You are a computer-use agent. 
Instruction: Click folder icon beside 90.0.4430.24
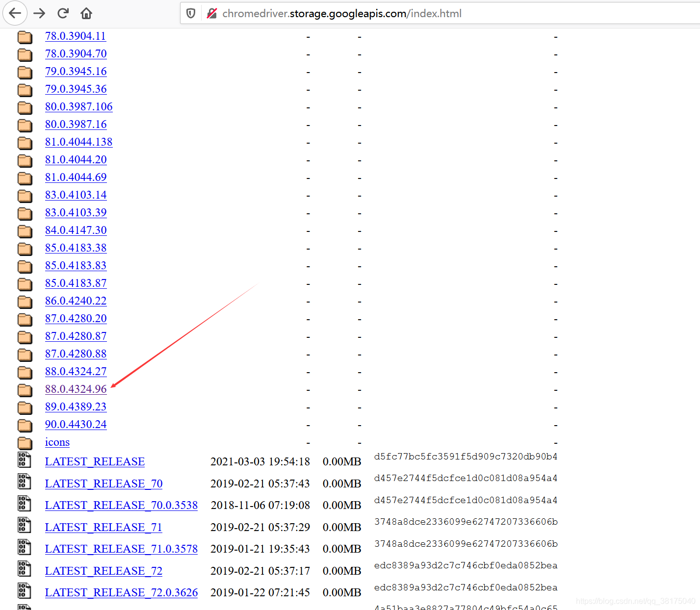(x=25, y=425)
